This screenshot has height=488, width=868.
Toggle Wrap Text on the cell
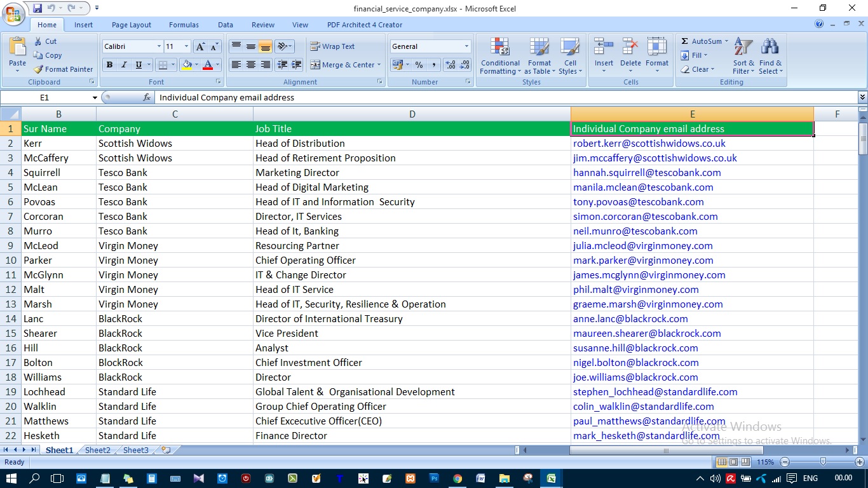pos(332,46)
